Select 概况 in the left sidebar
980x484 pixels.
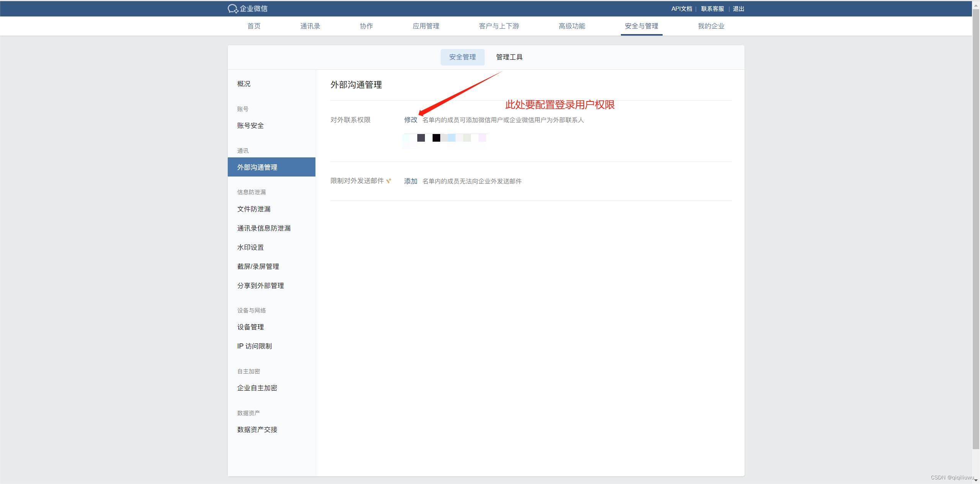tap(244, 84)
